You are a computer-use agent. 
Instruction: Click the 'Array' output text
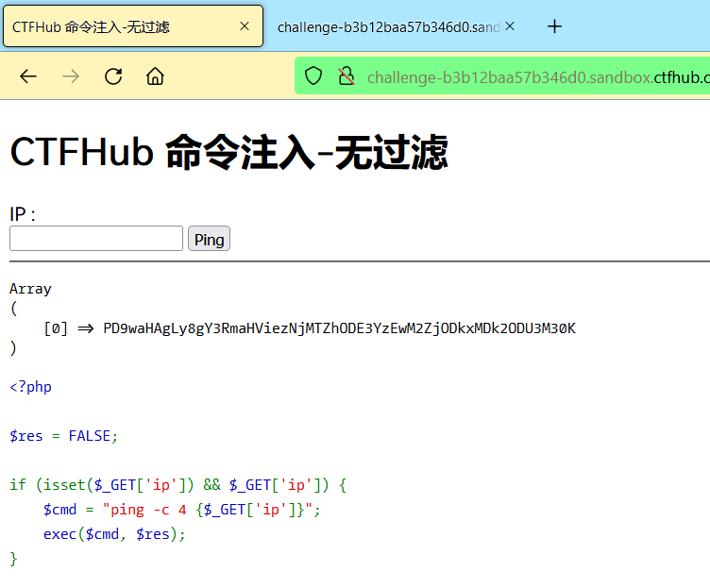30,289
